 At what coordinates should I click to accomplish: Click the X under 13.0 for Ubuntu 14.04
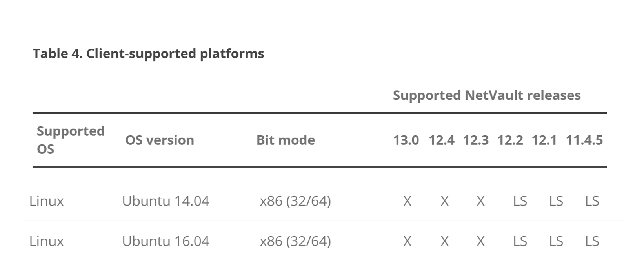[408, 201]
